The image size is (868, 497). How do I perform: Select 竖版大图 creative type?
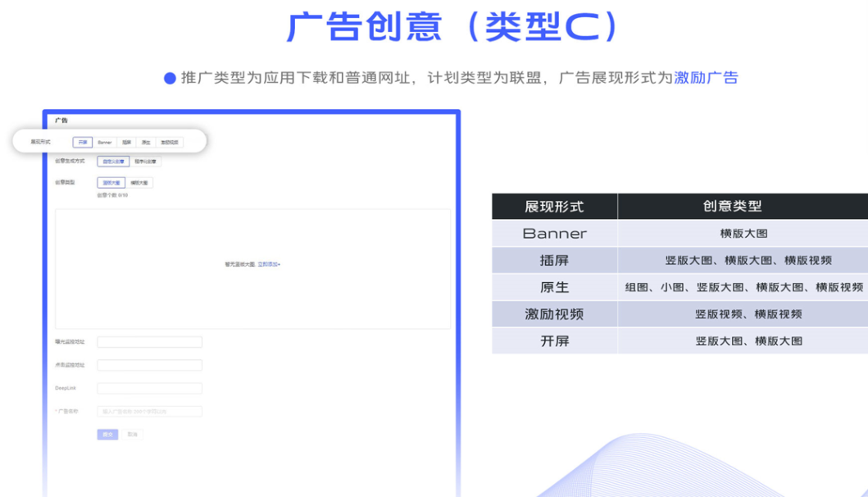[x=111, y=183]
